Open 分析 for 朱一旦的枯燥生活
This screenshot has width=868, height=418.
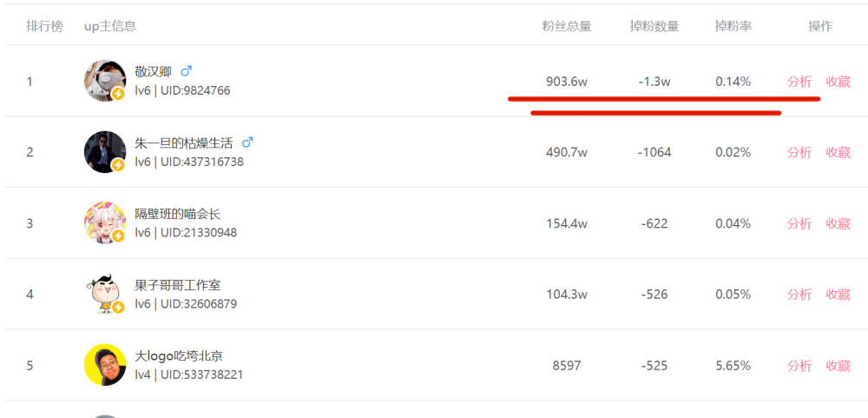click(799, 152)
